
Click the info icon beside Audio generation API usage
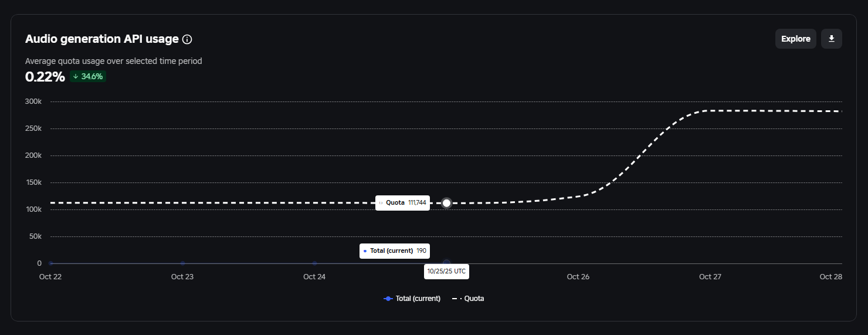click(187, 39)
